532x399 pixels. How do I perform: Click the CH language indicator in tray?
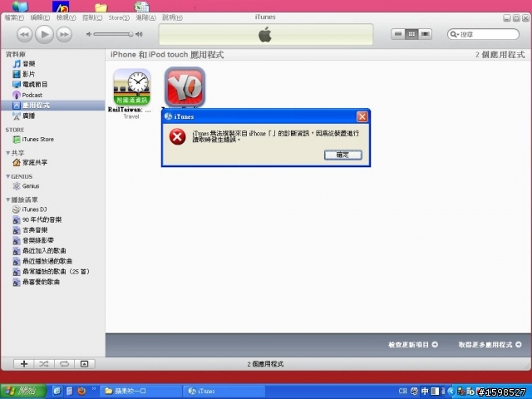(x=402, y=392)
